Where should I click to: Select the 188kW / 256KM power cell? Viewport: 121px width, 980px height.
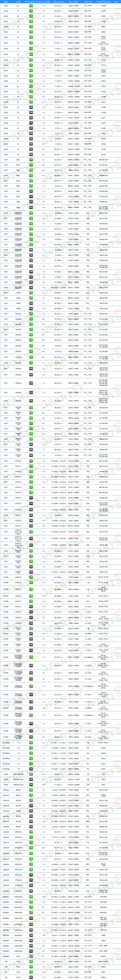point(74,102)
